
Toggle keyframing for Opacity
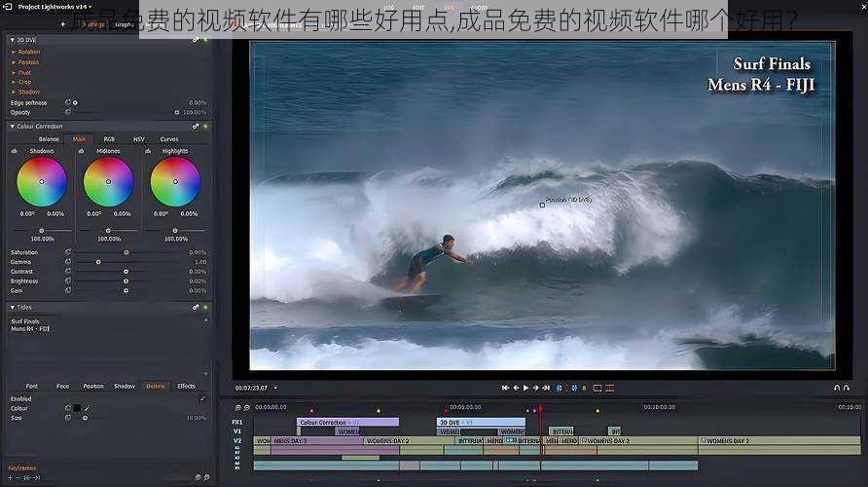(68, 112)
